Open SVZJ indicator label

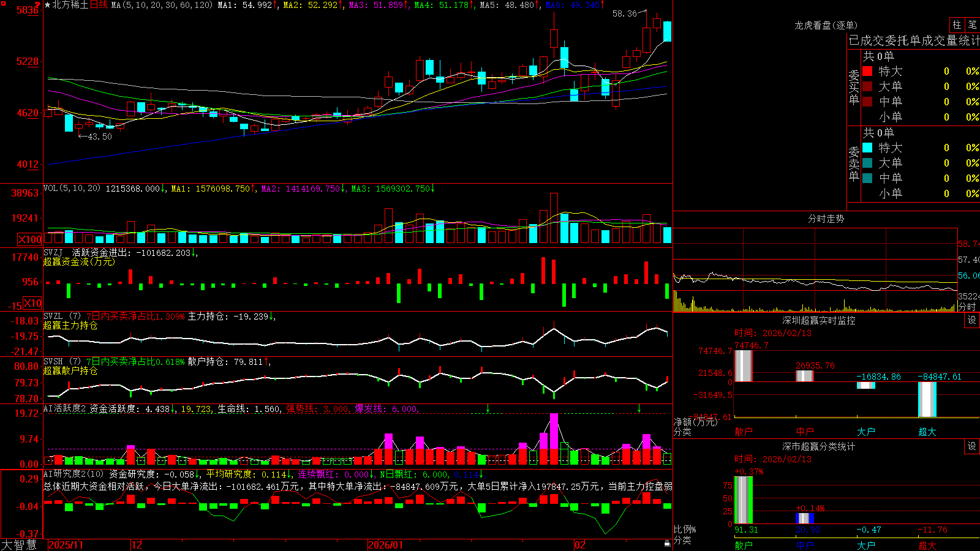tap(53, 252)
